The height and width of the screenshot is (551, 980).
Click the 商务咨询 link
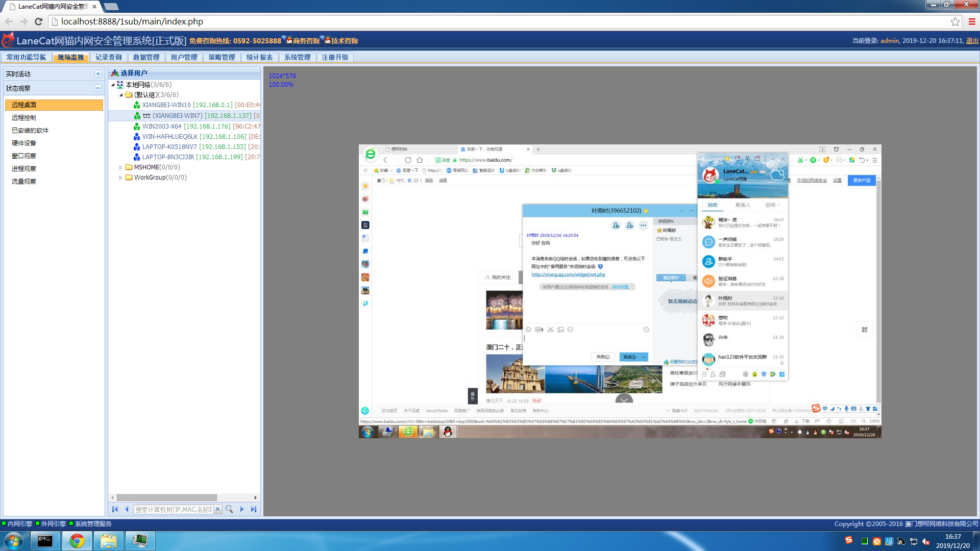click(x=306, y=41)
